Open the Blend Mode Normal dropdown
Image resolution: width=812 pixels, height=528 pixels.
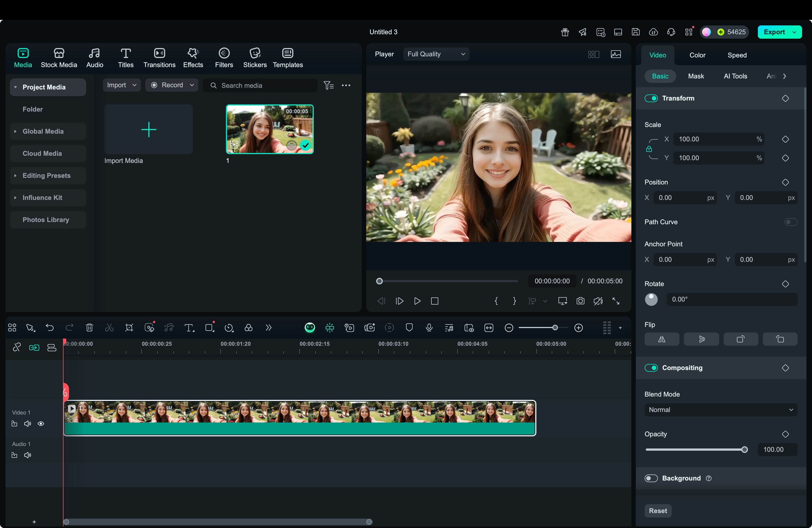click(720, 410)
